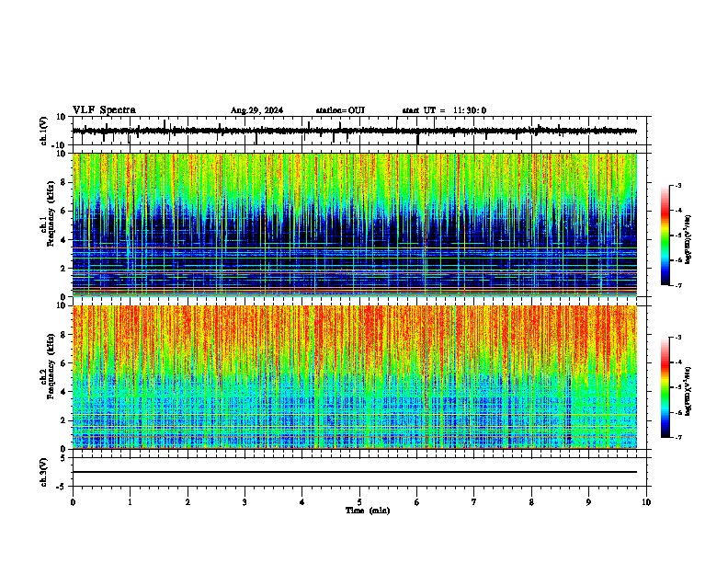The image size is (728, 563).
Task: Click the ch.1 voltage waveform trace
Action: click(355, 131)
